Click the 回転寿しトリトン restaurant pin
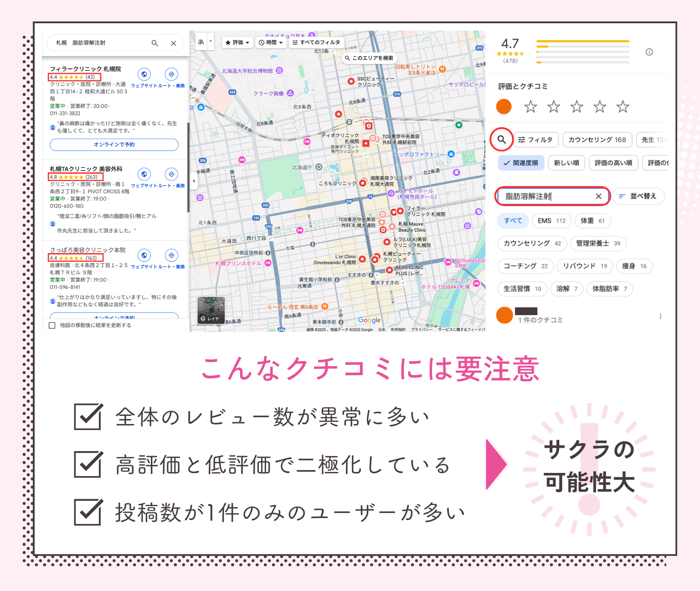Viewport: 700px width, 591px height. coord(442,69)
